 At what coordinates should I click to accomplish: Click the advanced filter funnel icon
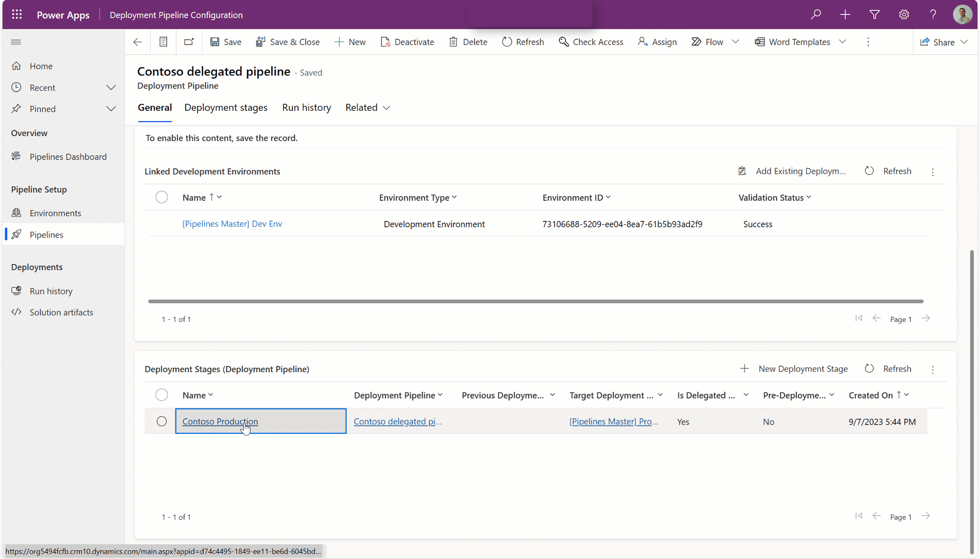[874, 14]
